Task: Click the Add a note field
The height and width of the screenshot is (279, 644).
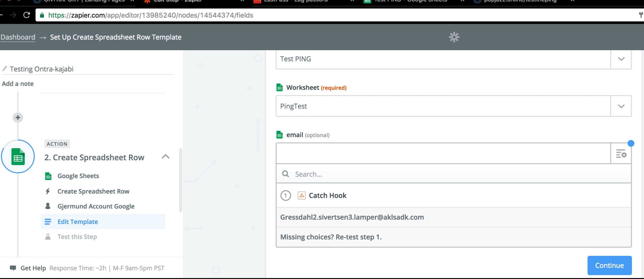Action: pyautogui.click(x=18, y=84)
